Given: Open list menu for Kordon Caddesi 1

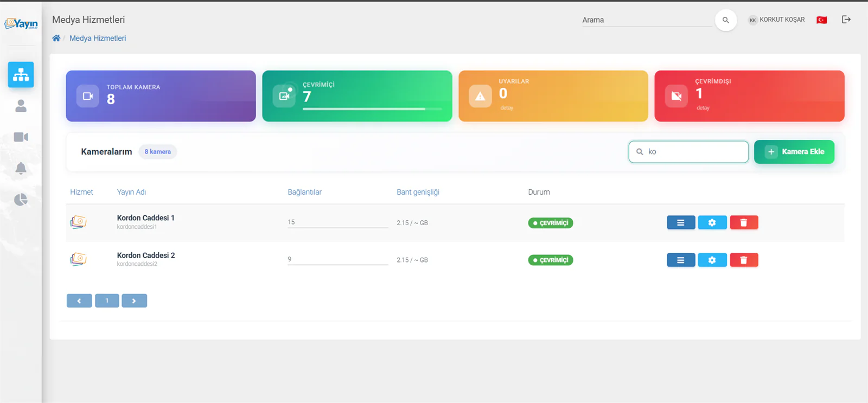Looking at the screenshot, I should [x=681, y=222].
